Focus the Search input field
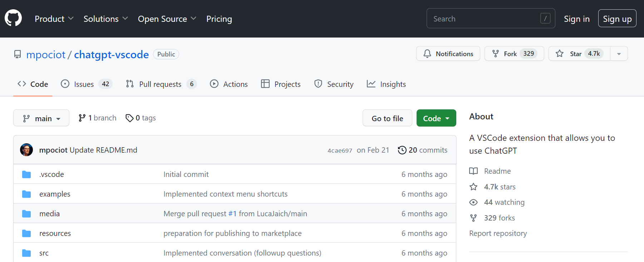This screenshot has height=262, width=644. tap(491, 18)
